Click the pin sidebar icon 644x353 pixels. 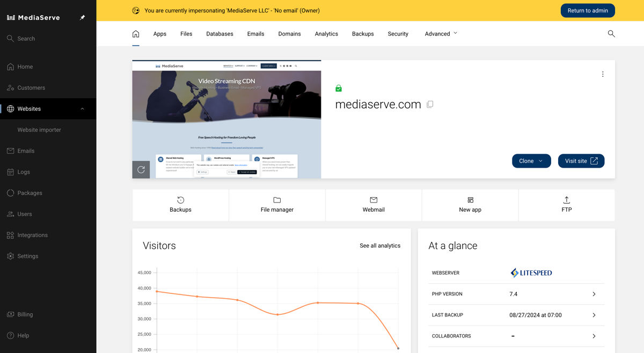(x=83, y=18)
